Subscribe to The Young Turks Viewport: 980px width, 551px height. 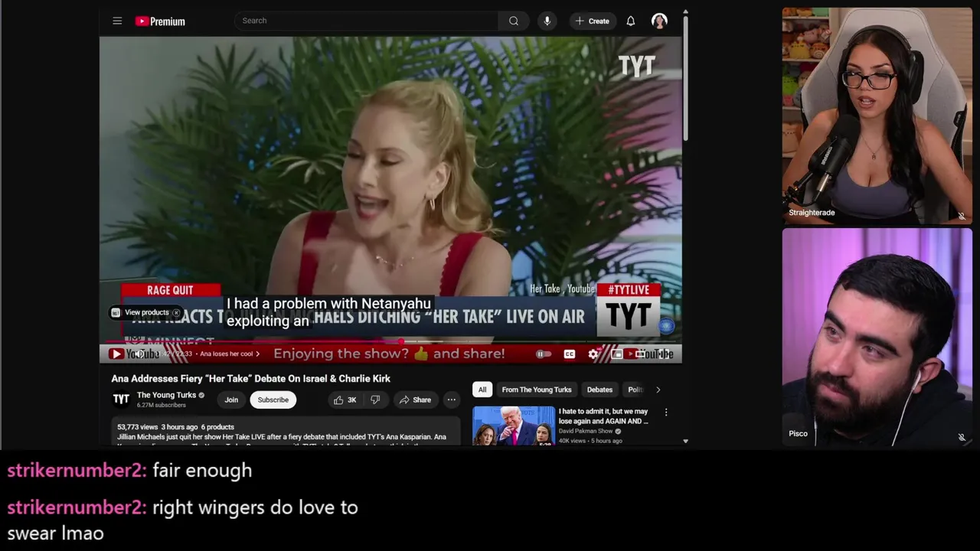pos(273,399)
